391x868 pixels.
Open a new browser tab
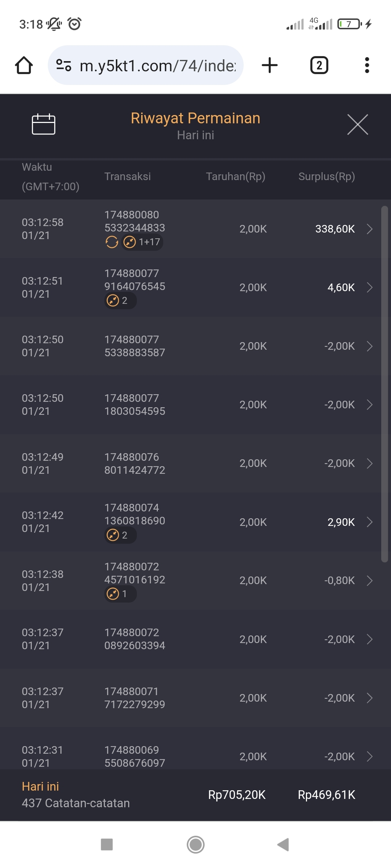pyautogui.click(x=270, y=65)
